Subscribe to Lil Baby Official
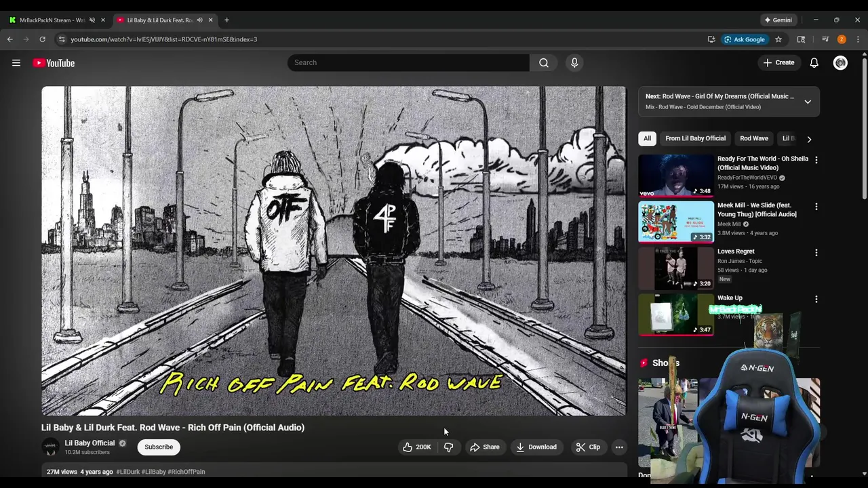868x488 pixels. pyautogui.click(x=159, y=447)
